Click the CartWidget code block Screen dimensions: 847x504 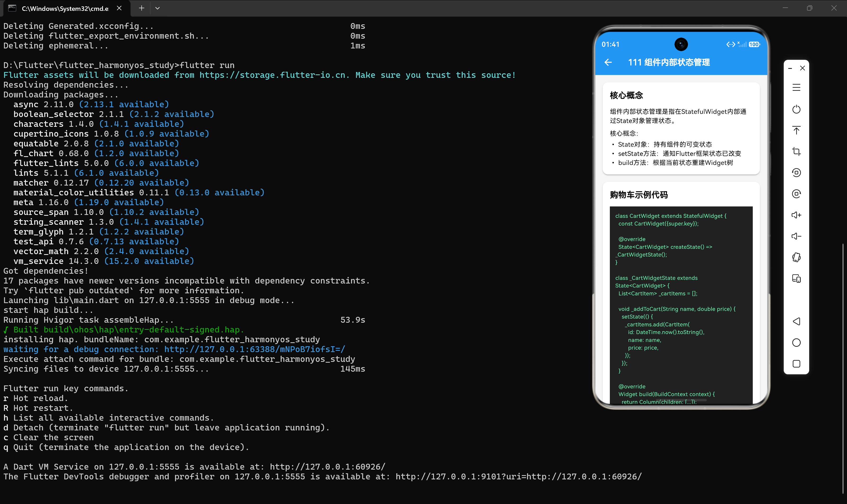[681, 305]
